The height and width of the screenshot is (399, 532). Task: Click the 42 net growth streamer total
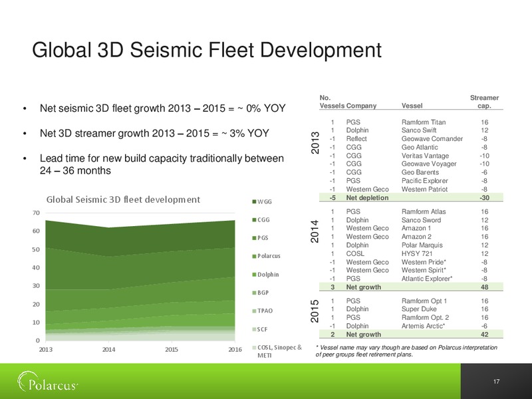click(485, 334)
